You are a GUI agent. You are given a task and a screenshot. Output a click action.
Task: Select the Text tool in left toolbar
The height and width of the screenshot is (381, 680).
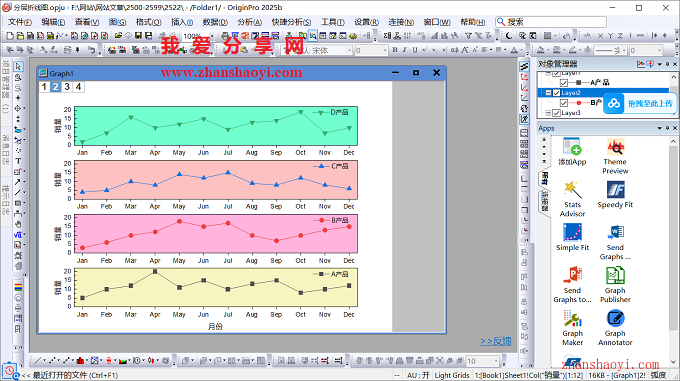pos(18,161)
